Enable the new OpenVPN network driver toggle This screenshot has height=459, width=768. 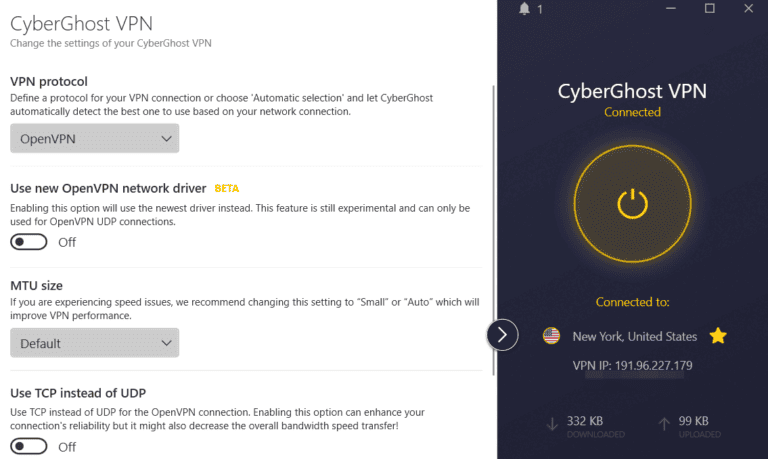pyautogui.click(x=29, y=242)
